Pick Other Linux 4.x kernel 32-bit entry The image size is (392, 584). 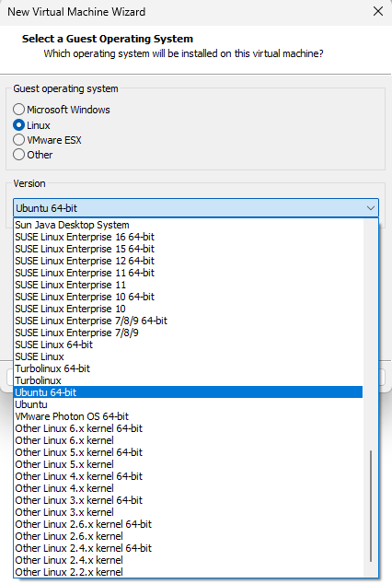pos(189,488)
